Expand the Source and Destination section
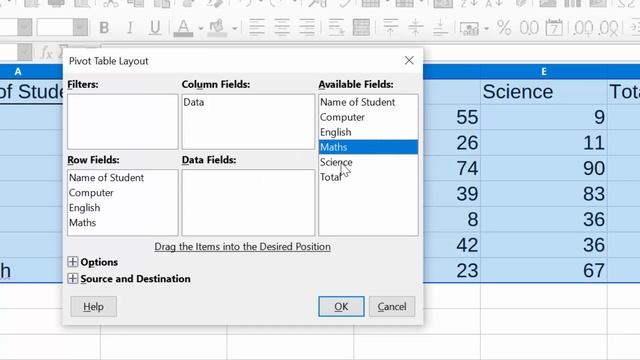The height and width of the screenshot is (360, 640). point(72,278)
